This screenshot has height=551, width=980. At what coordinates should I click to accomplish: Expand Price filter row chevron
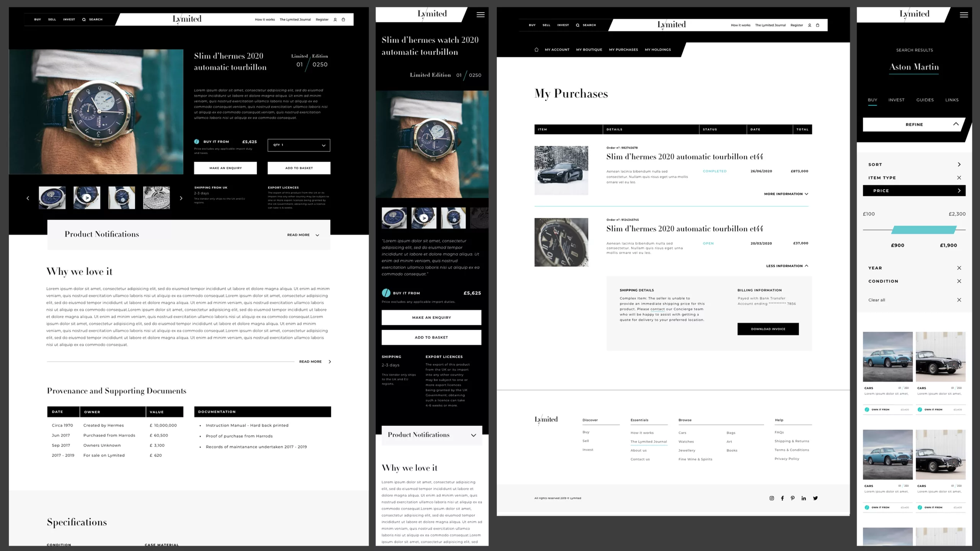(x=959, y=191)
